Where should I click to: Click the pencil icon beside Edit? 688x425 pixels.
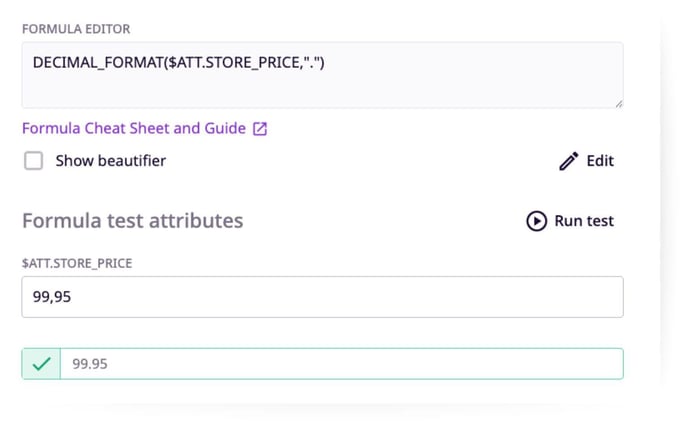pyautogui.click(x=569, y=161)
